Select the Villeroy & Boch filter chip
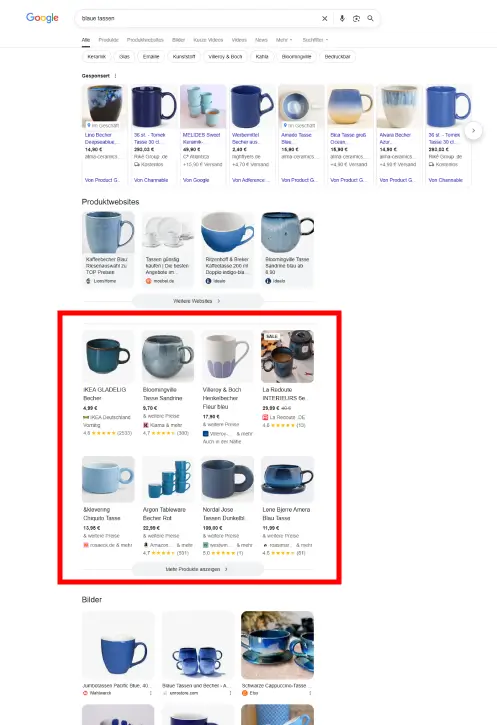Viewport: 497px width, 725px height. point(225,56)
